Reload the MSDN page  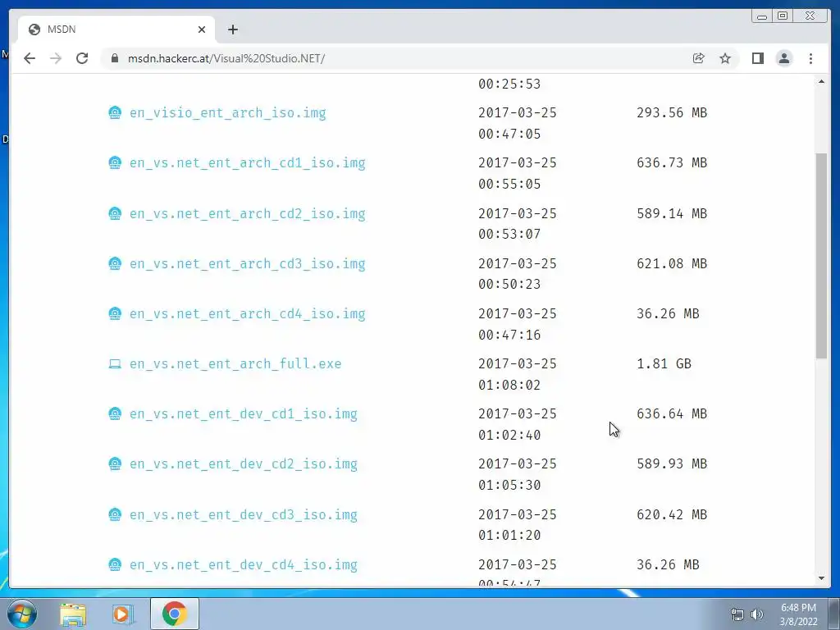coord(82,58)
